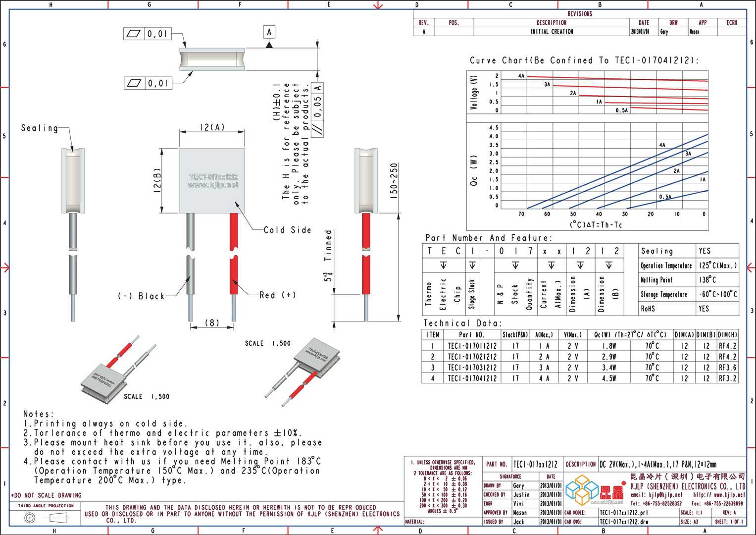Click part number 'TEC1-017031212' in table
The width and height of the screenshot is (756, 535).
point(472,368)
